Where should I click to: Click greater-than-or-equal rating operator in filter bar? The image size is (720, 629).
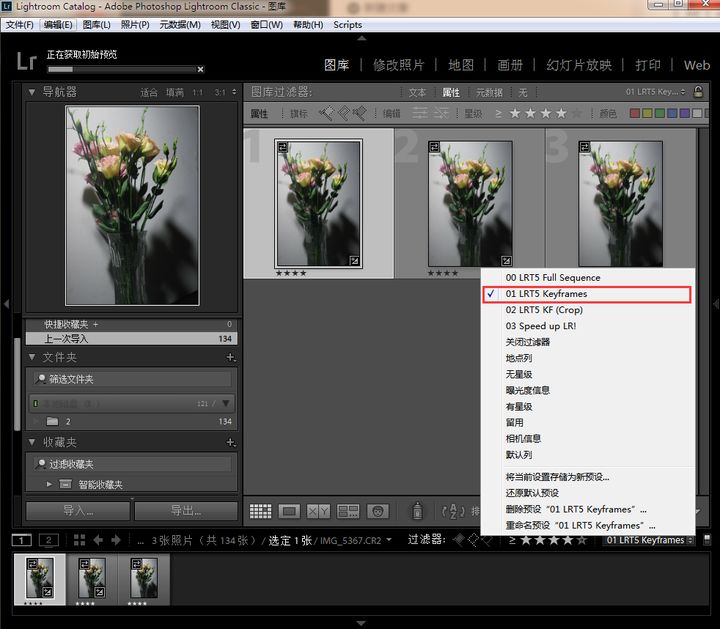[498, 113]
